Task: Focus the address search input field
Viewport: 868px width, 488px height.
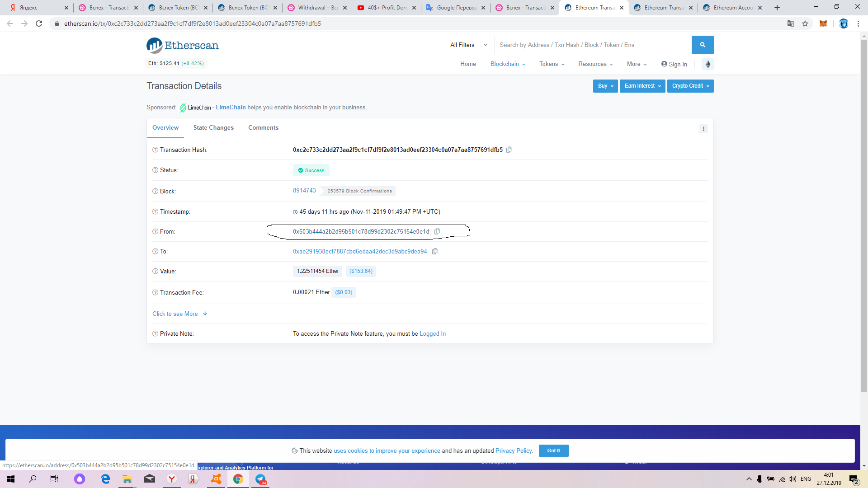Action: click(x=592, y=45)
